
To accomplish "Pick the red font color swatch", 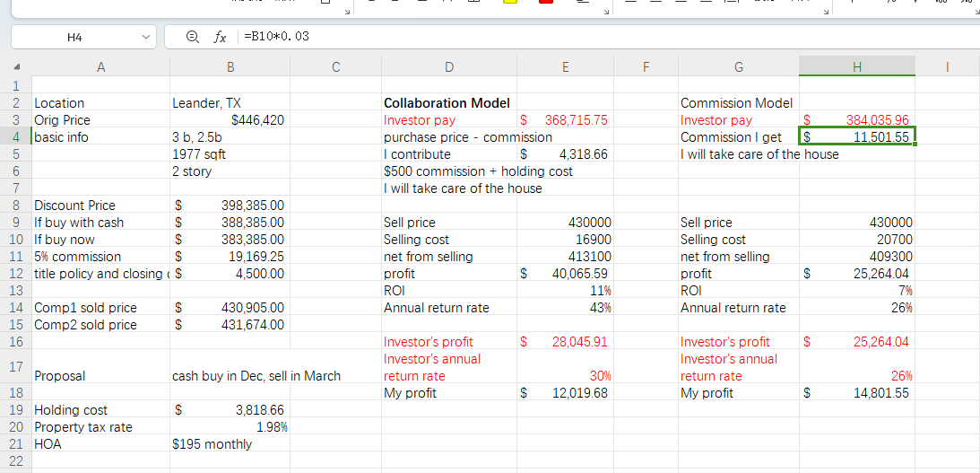I will [545, 2].
